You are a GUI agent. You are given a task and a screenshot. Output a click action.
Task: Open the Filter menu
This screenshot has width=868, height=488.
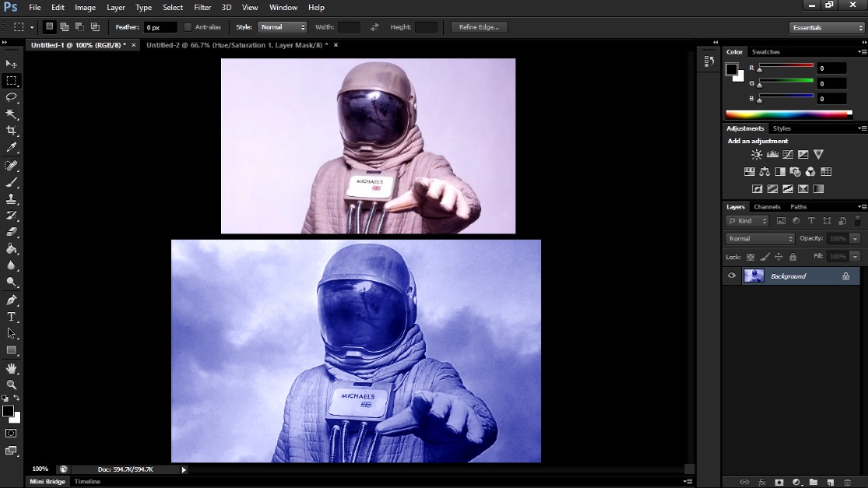tap(202, 7)
